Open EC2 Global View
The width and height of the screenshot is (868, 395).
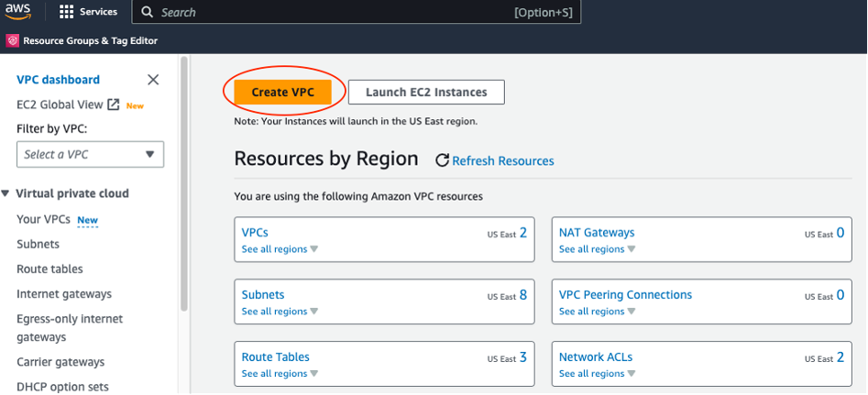[x=60, y=104]
